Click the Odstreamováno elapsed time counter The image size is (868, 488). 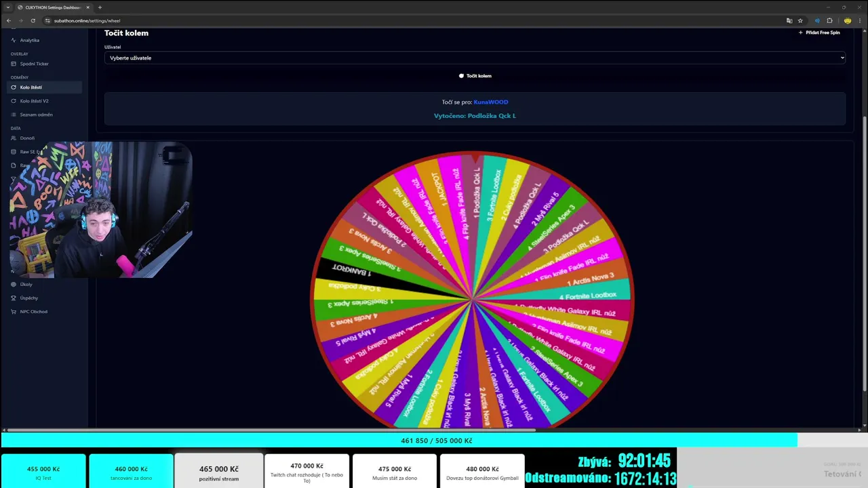pos(601,479)
